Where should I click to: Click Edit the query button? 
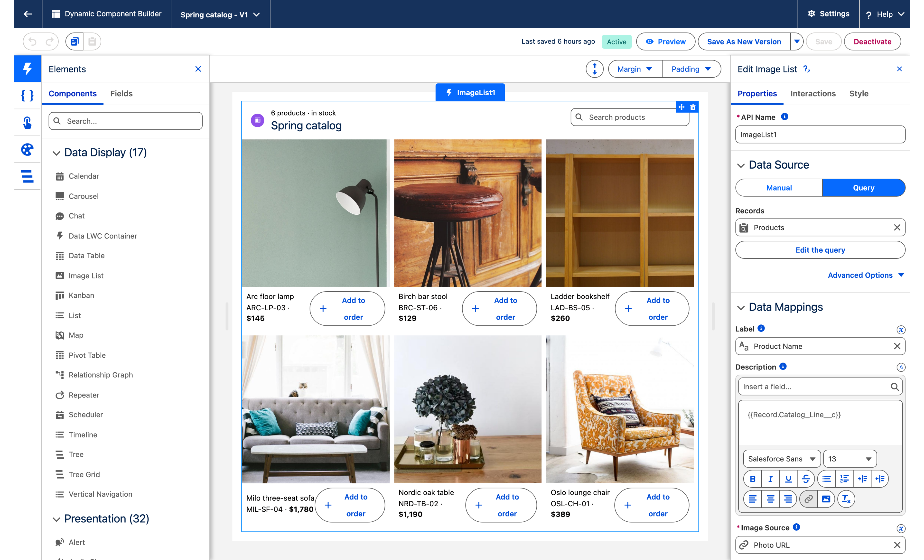click(820, 250)
